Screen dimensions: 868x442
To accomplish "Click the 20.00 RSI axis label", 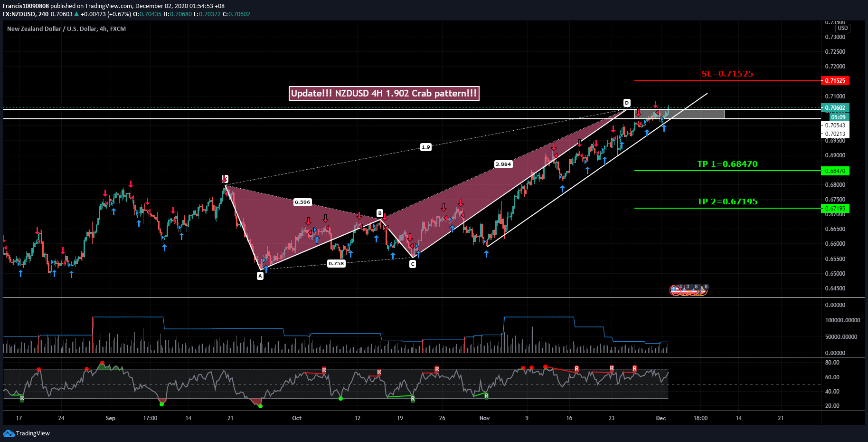I will 832,406.
